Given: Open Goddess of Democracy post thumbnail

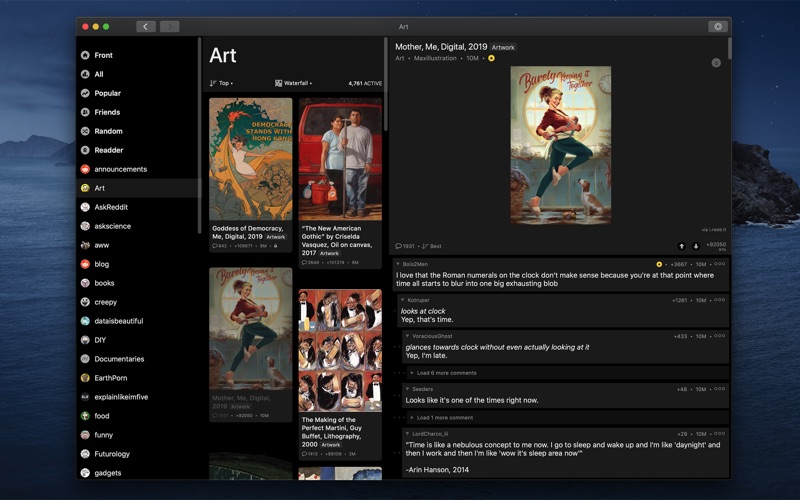Looking at the screenshot, I should pyautogui.click(x=251, y=159).
